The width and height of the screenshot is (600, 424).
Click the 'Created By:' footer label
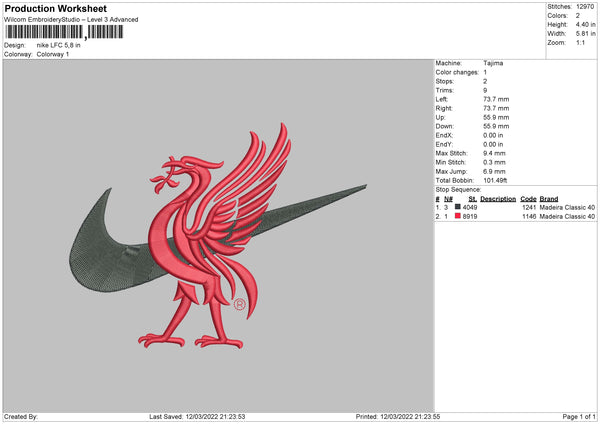click(21, 417)
